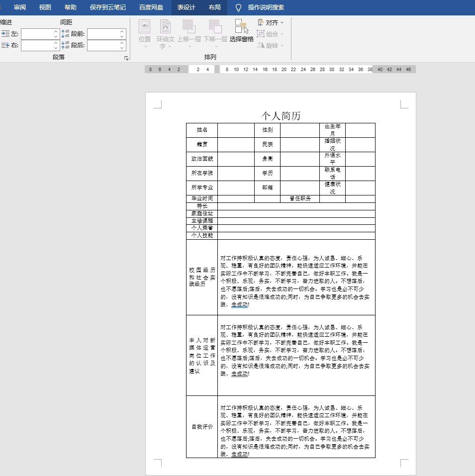Viewport: 475px width, 476px height.
Task: Click the 操作说明搜索 lightbulb icon
Action: 238,7
